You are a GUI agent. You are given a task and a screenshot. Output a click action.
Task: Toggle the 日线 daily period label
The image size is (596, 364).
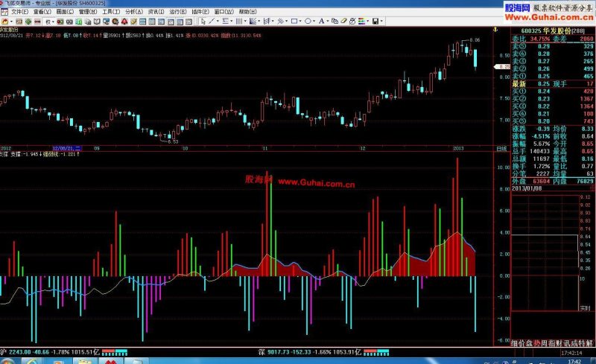point(501,149)
